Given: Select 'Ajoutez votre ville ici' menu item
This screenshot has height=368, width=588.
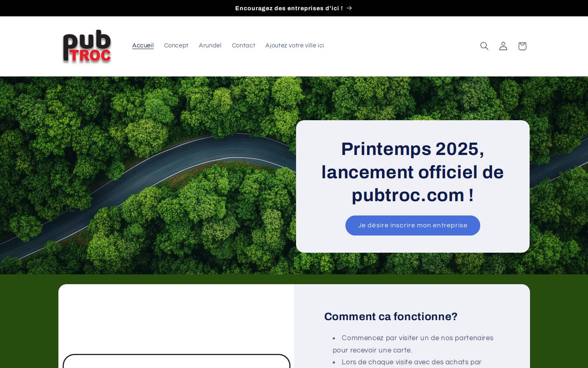Looking at the screenshot, I should 294,45.
